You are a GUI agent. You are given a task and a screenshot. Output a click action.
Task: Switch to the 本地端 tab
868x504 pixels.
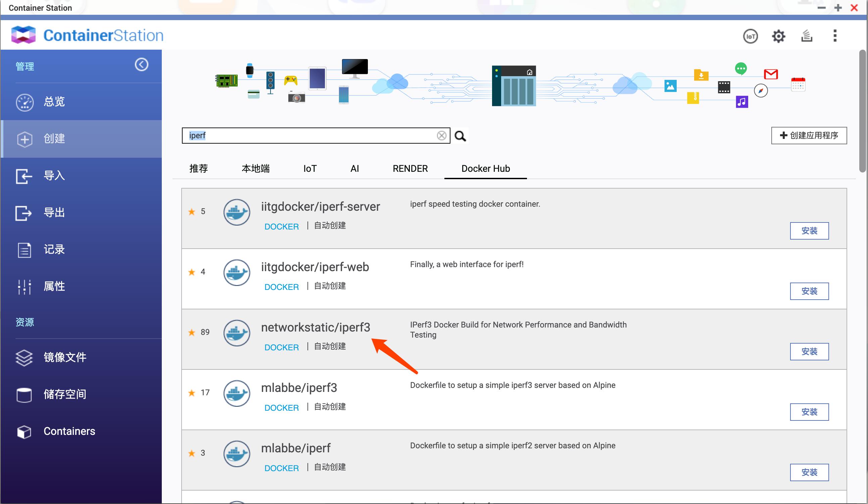[255, 169]
